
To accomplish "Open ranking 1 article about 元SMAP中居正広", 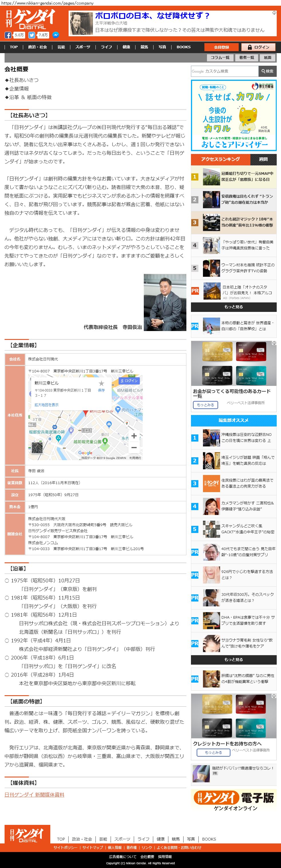I will [x=234, y=177].
